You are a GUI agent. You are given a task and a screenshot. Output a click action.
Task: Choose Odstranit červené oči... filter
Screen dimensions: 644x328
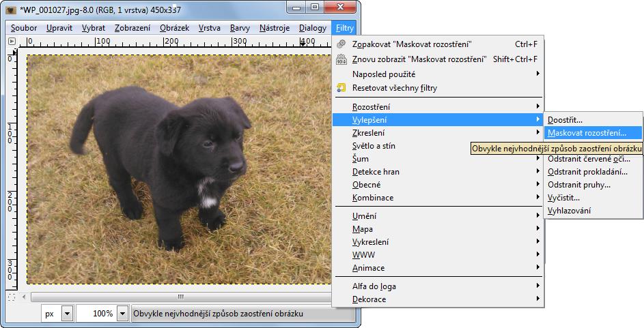(593, 159)
